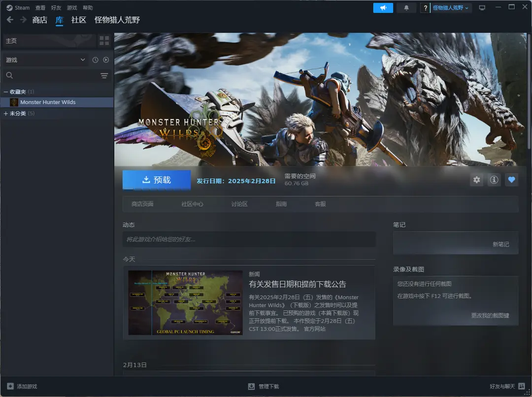Click the required space value 60.76 GB
The height and width of the screenshot is (397, 532).
point(297,183)
